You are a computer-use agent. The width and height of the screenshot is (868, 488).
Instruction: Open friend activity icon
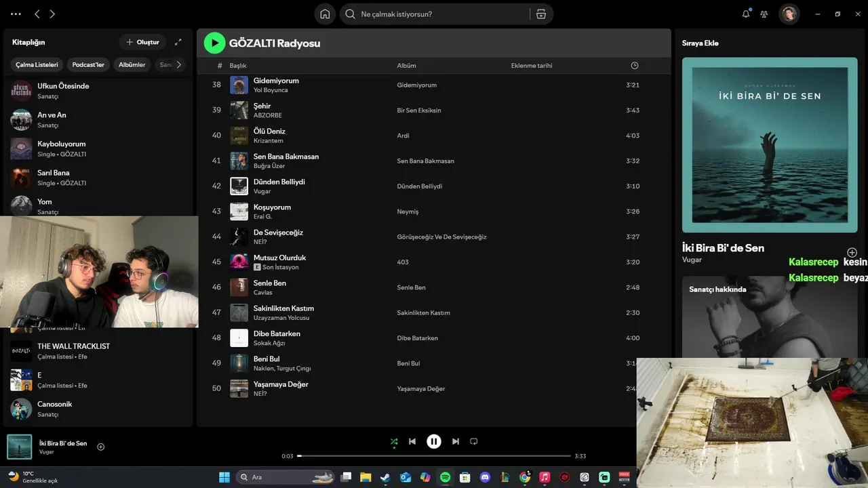(x=764, y=14)
